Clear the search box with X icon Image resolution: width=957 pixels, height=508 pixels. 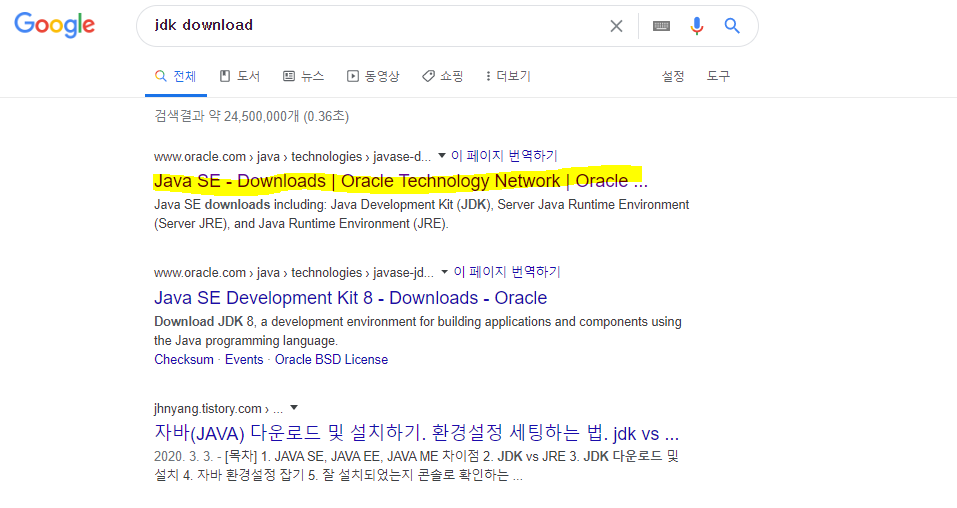click(616, 26)
